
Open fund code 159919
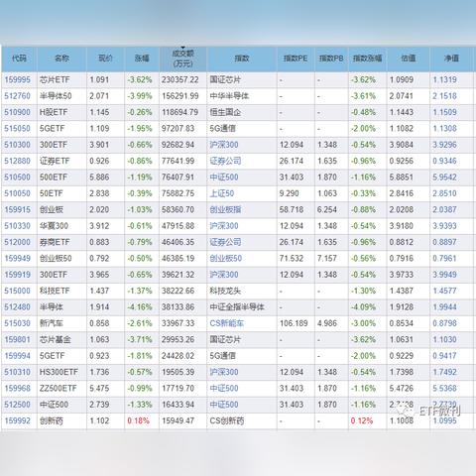point(17,275)
